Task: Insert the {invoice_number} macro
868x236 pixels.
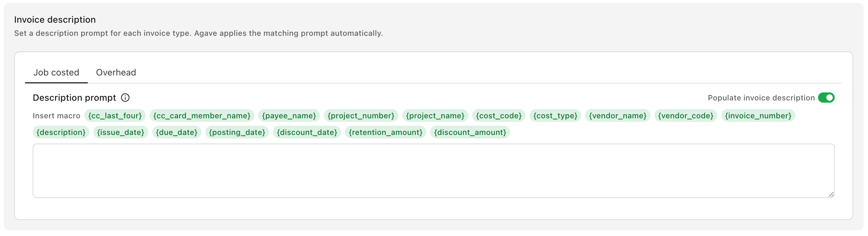Action: [758, 116]
